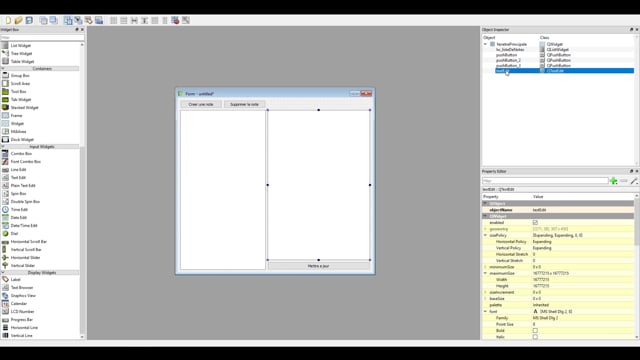Collapse the root widget tree in Object Inspector
This screenshot has height=360, width=640.
point(485,44)
